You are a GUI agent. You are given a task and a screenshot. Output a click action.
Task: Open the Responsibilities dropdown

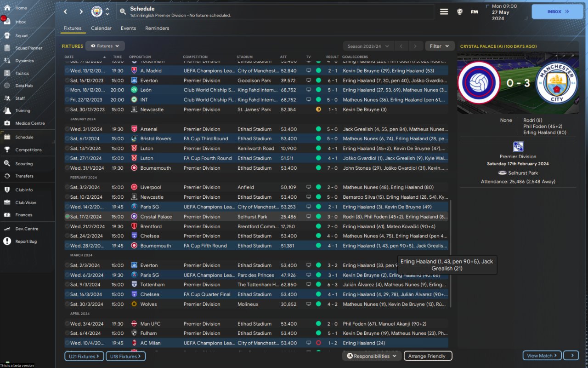[372, 356]
